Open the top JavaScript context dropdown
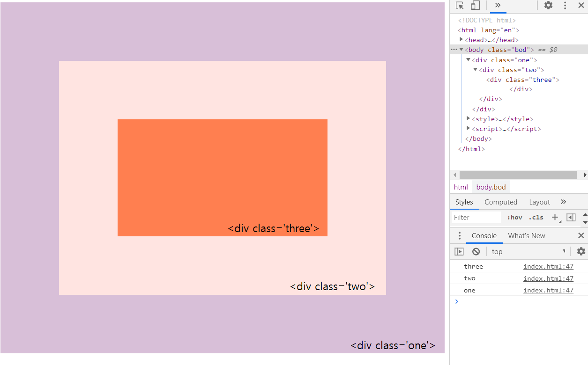The image size is (588, 365). (528, 252)
